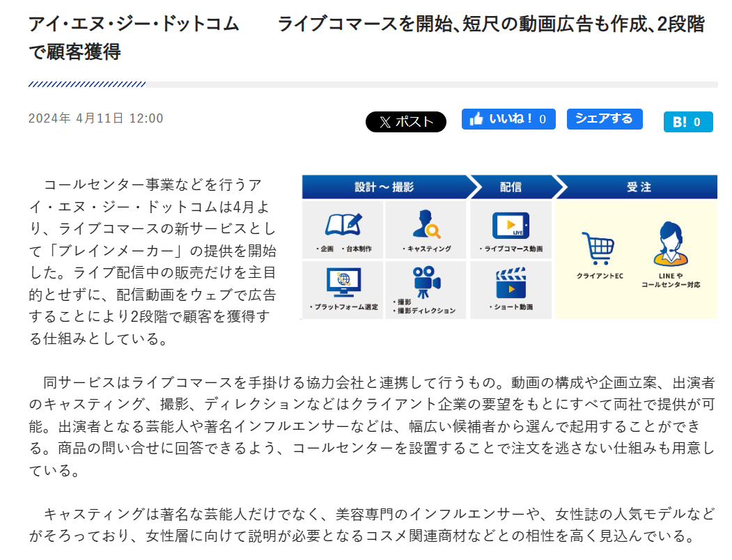
Task: Click the thumbs-up icon on like button
Action: 477,119
